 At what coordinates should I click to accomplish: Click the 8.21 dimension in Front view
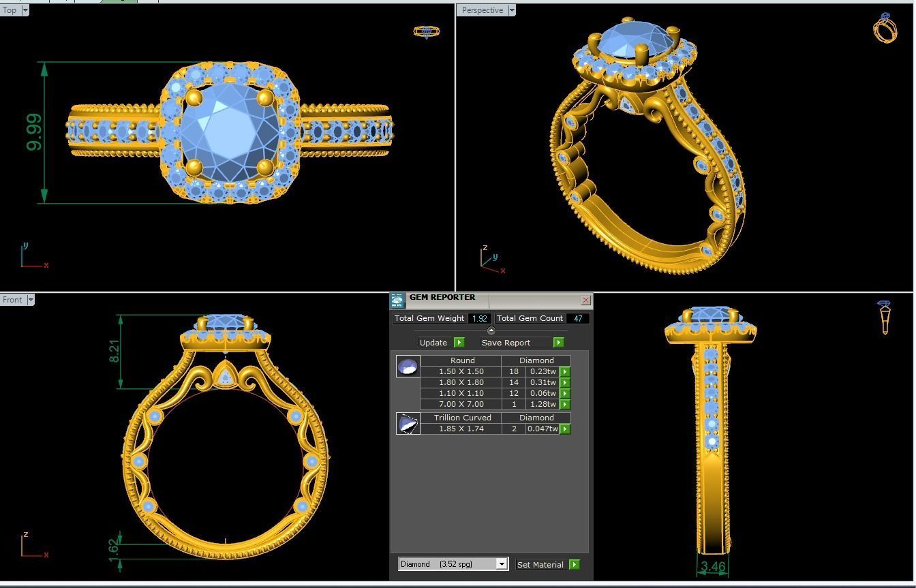pyautogui.click(x=114, y=351)
